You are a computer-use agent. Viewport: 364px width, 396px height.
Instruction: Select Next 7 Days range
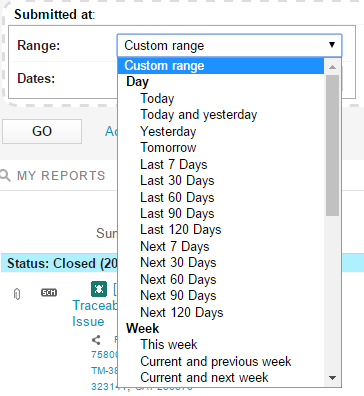(175, 246)
